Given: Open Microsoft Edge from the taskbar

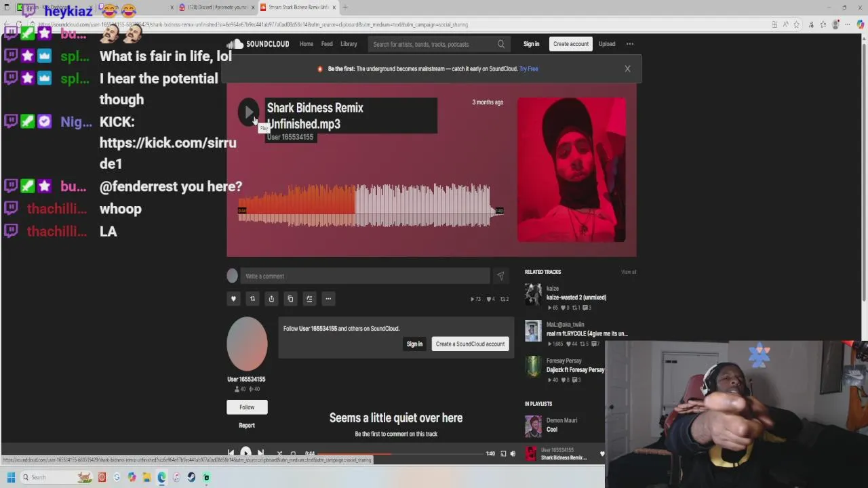Looking at the screenshot, I should [x=161, y=477].
